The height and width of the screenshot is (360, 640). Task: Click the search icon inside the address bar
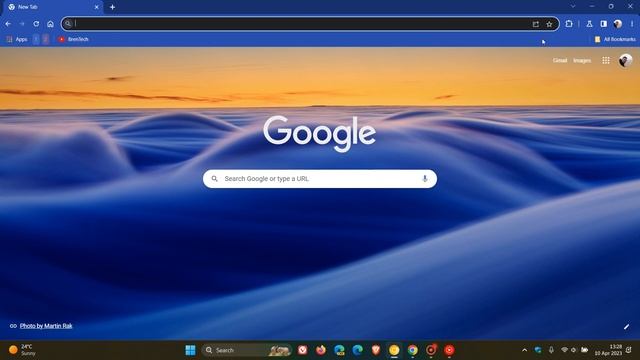pos(68,24)
